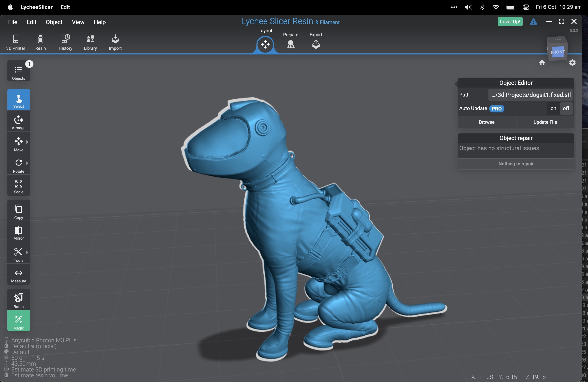Open the File menu

coord(13,22)
